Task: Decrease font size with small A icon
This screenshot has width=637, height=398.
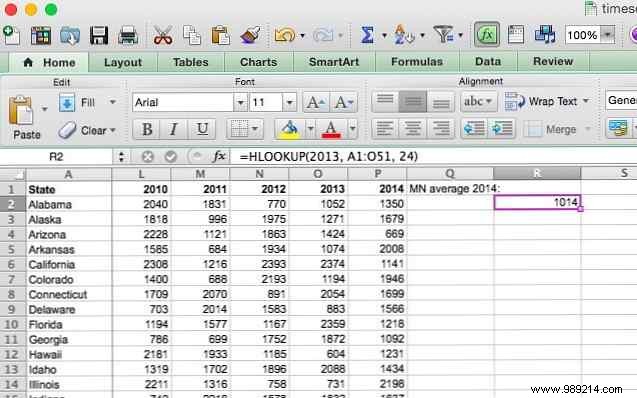Action: click(x=344, y=102)
